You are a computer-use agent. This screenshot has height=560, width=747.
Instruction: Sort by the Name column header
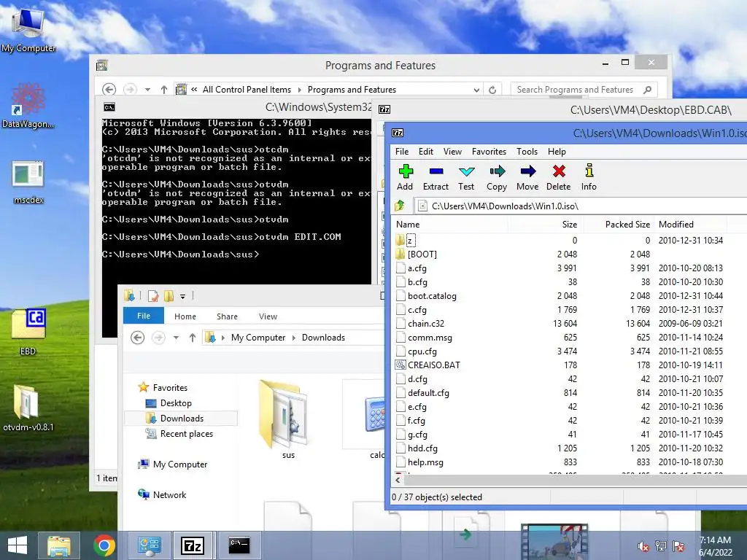(x=449, y=225)
